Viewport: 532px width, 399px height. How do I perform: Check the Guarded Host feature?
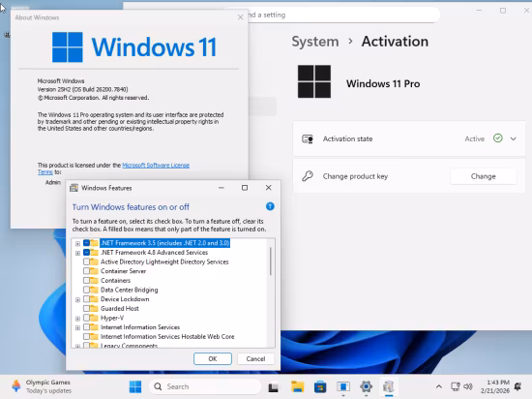pyautogui.click(x=86, y=308)
